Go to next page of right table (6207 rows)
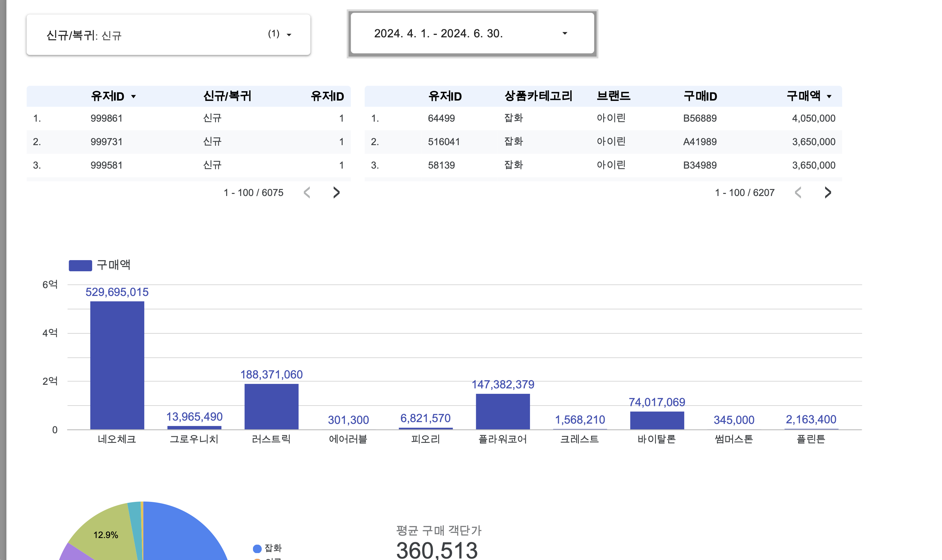The height and width of the screenshot is (560, 942). click(828, 192)
